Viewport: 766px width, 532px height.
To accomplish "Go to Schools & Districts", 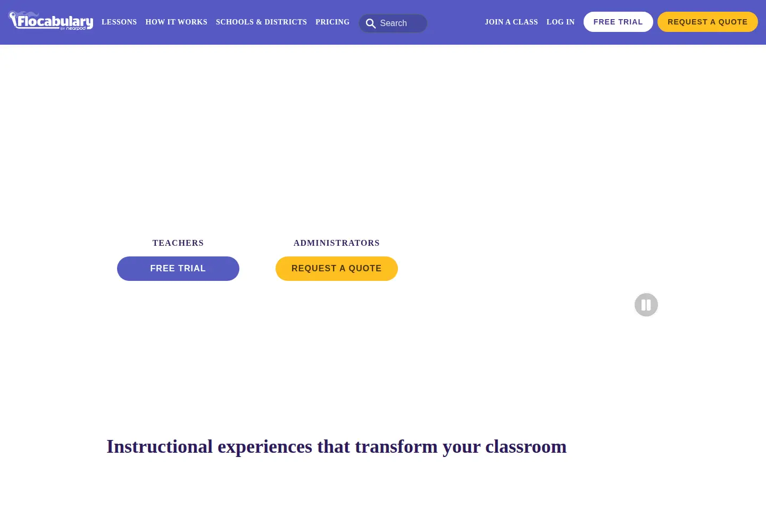I will [261, 22].
